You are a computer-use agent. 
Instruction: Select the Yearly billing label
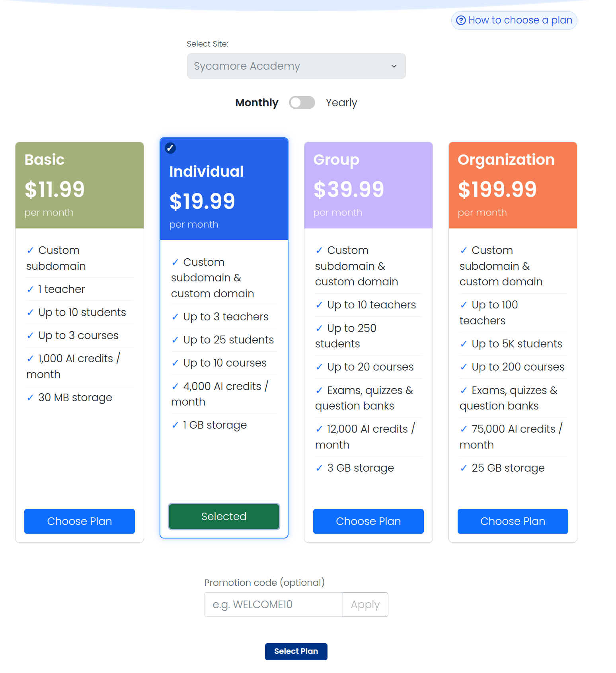click(x=341, y=103)
